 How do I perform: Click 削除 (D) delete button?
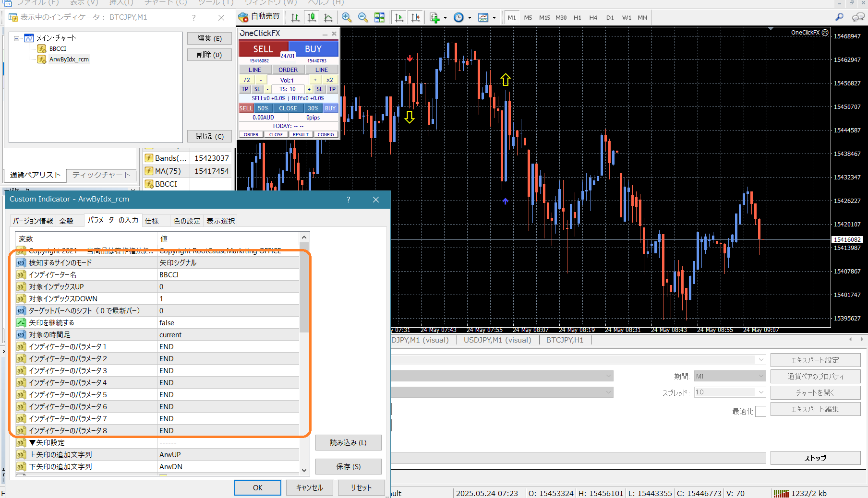tap(209, 55)
